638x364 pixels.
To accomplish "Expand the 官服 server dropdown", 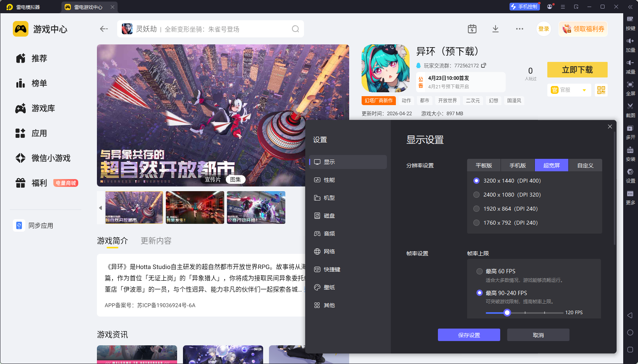I will click(569, 90).
